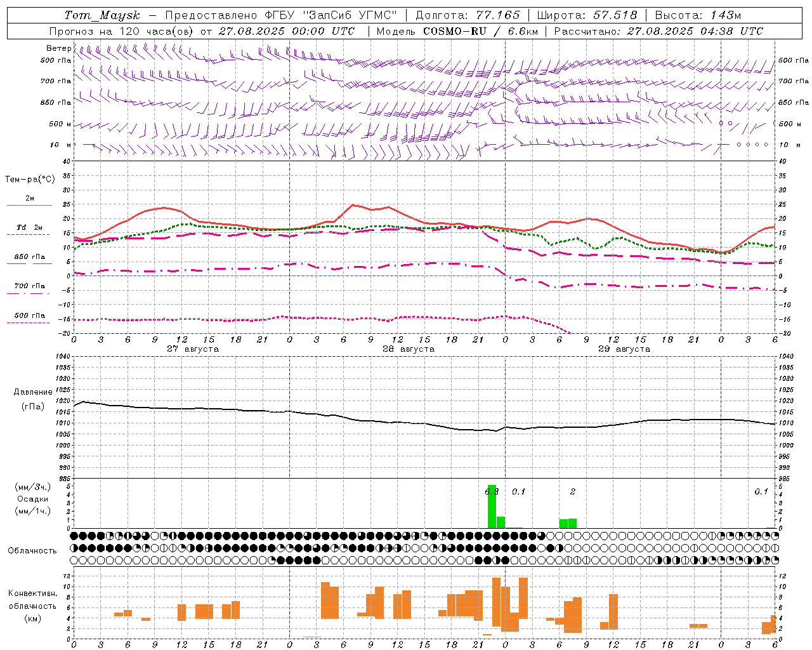This screenshot has height=650, width=812.
Task: Click the 'Осадки' precipitation label
Action: pos(33,499)
